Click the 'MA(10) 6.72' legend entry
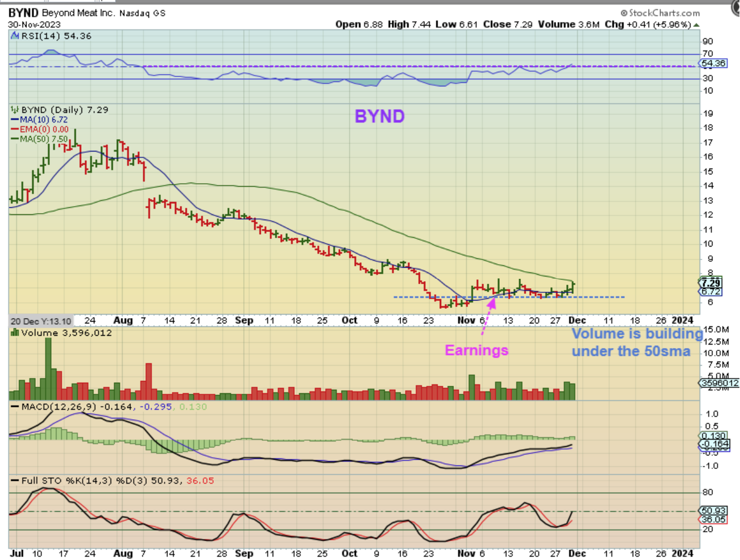The width and height of the screenshot is (740, 560). tap(43, 120)
